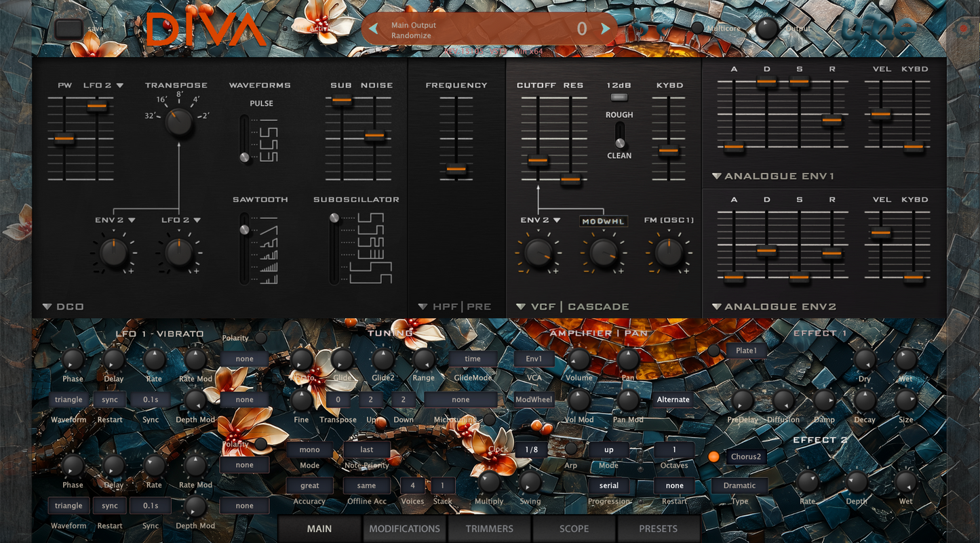
Task: Click the Effect 1 Dry knob
Action: click(865, 360)
